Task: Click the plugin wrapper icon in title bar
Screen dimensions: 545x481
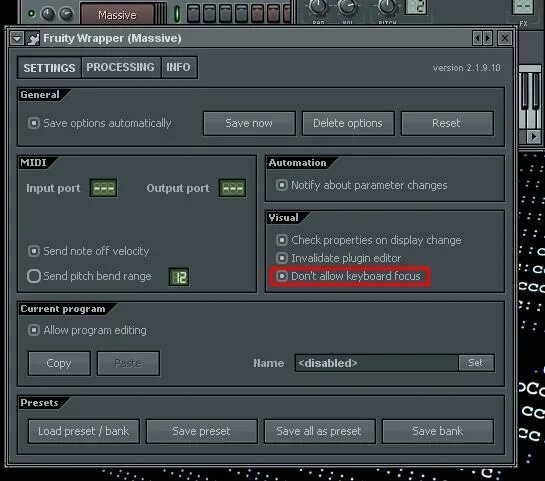Action: click(x=33, y=38)
